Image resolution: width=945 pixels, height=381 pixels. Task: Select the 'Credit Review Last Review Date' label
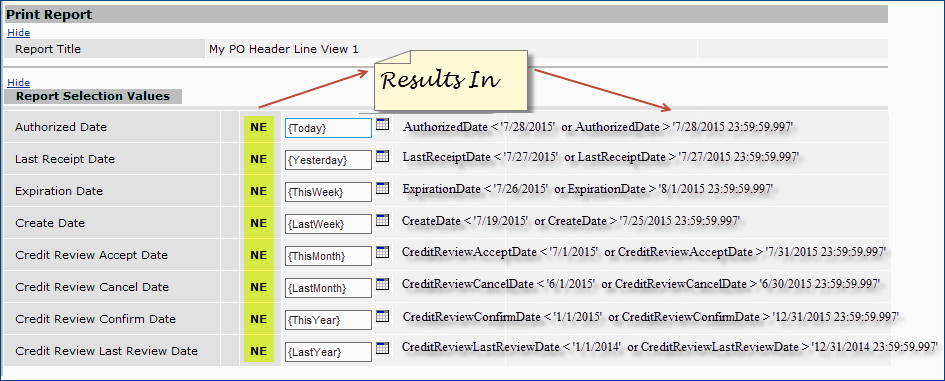coord(107,351)
